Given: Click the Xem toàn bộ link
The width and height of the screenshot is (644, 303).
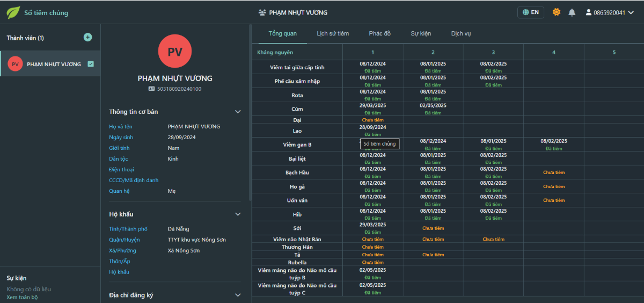Looking at the screenshot, I should (22, 297).
